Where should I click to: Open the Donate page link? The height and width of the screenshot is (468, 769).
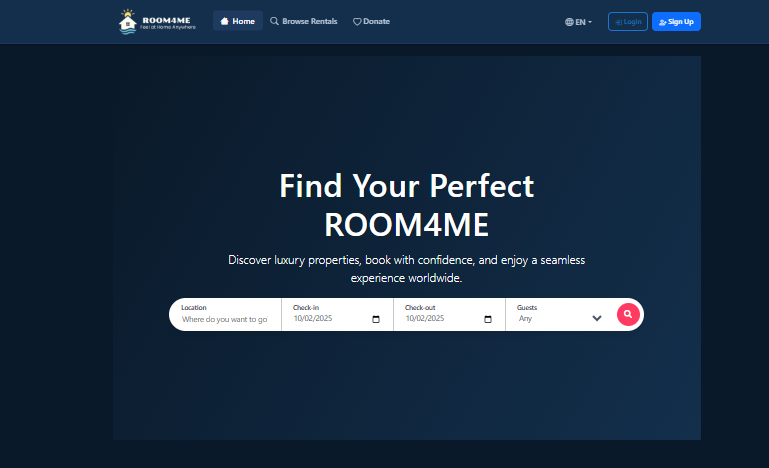click(377, 21)
